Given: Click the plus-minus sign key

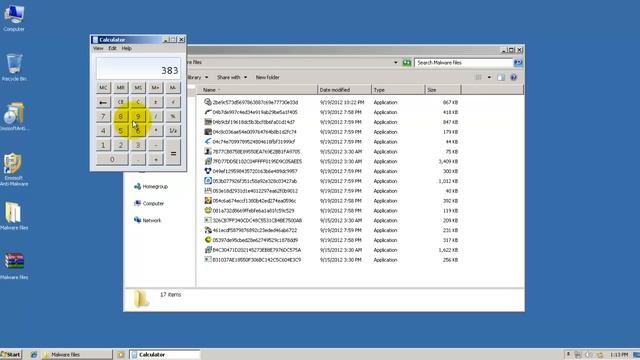Looking at the screenshot, I should click(x=156, y=102).
